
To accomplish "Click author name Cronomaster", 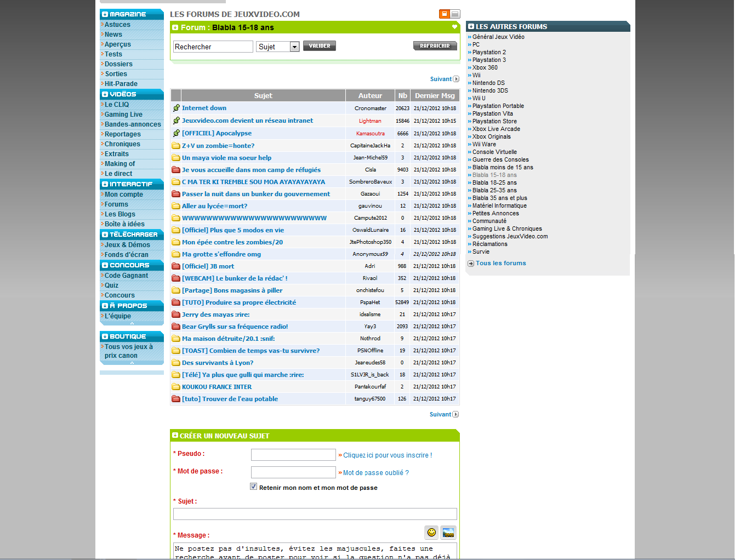I will pyautogui.click(x=371, y=108).
